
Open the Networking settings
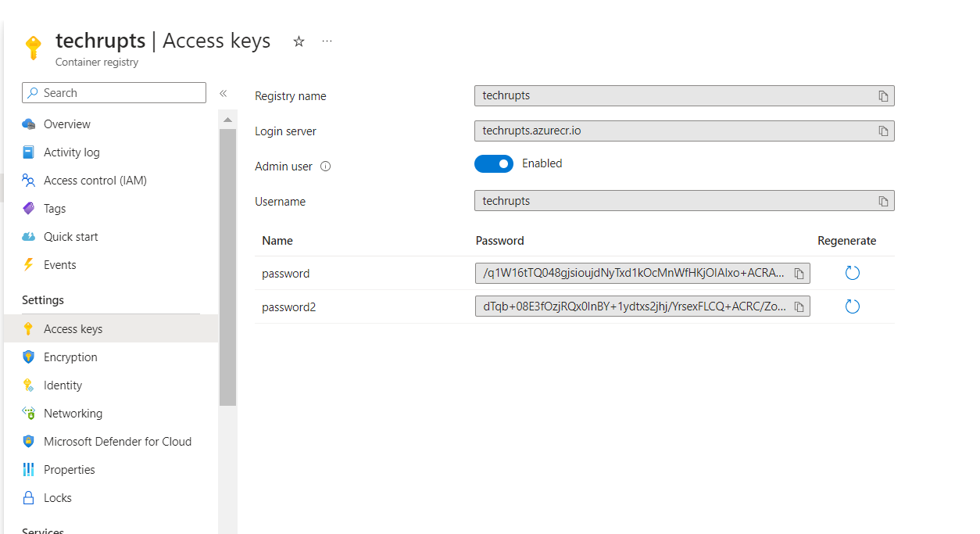(73, 414)
